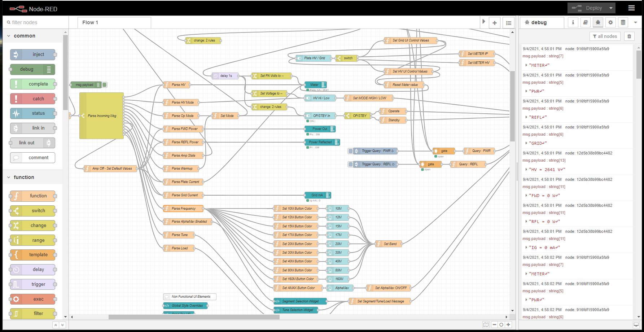Click the canvas horizontal scrollbar thumb
Viewport: 644px width, 332px height.
click(194, 317)
